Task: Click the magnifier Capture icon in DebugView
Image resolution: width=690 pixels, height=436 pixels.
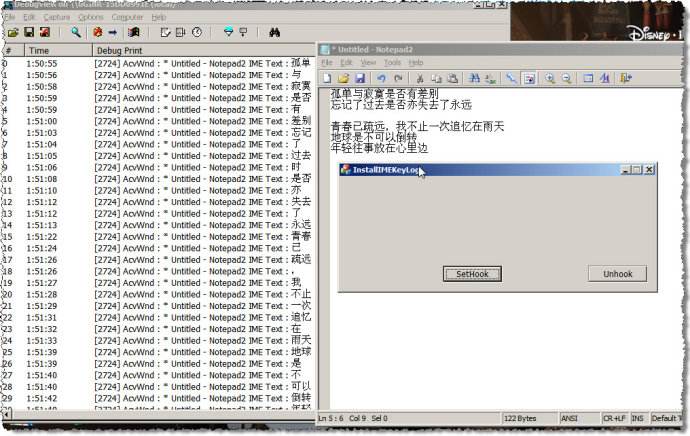Action: pyautogui.click(x=76, y=33)
